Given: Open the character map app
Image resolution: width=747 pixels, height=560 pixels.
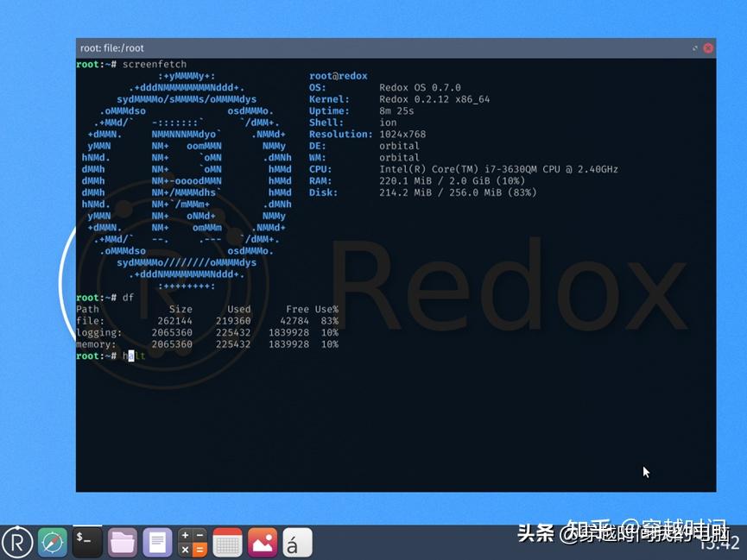Looking at the screenshot, I should click(295, 542).
